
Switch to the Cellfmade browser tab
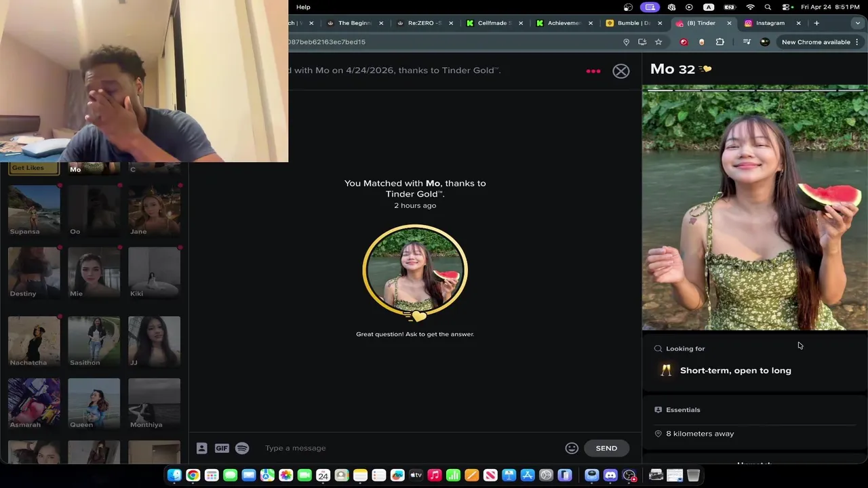494,23
